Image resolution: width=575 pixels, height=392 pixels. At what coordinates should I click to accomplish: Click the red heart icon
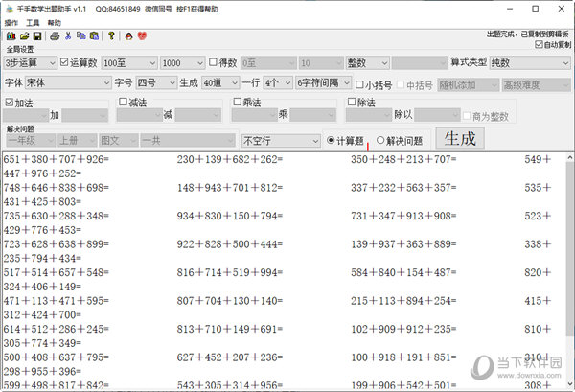point(142,35)
